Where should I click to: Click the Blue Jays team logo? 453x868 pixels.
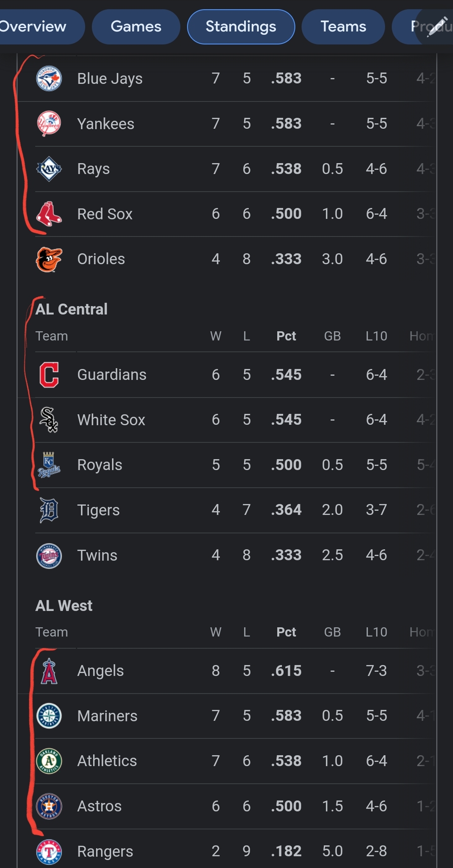tap(49, 78)
